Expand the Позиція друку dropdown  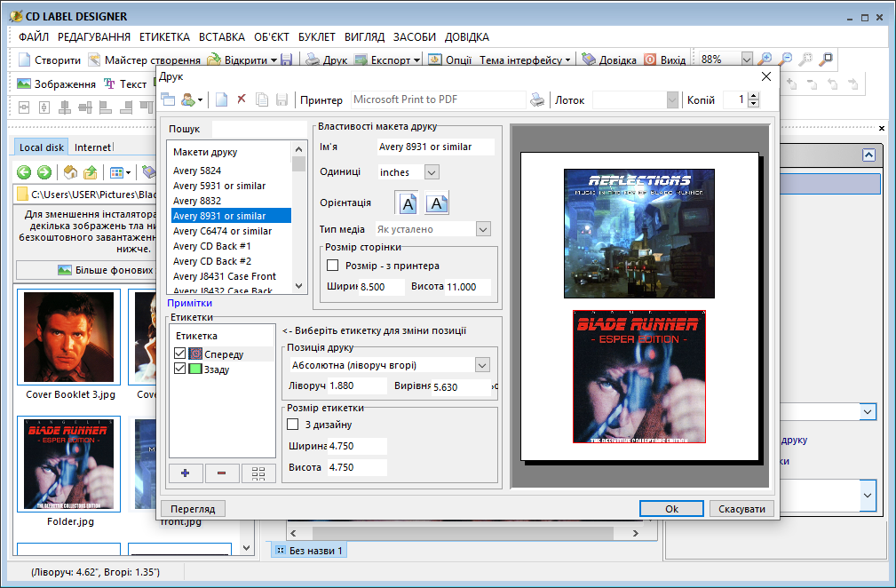[x=482, y=365]
